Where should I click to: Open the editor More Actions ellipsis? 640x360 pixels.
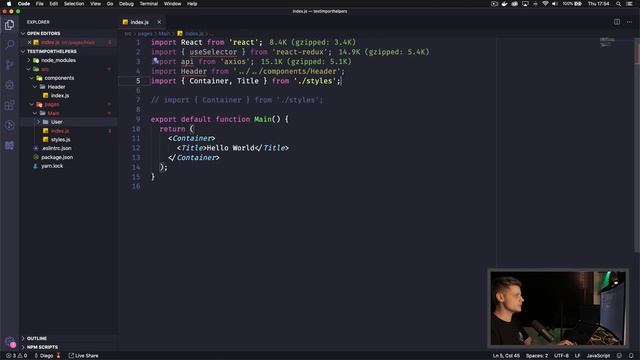pyautogui.click(x=629, y=22)
